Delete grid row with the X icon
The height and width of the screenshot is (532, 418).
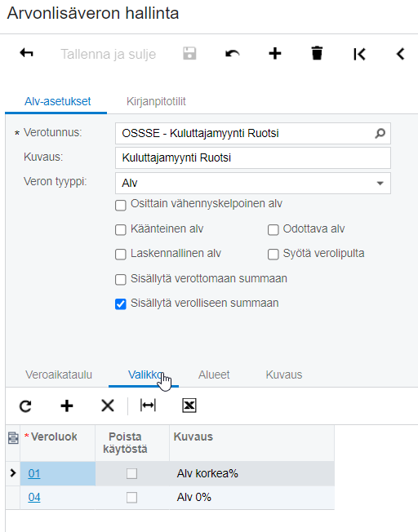click(x=108, y=406)
